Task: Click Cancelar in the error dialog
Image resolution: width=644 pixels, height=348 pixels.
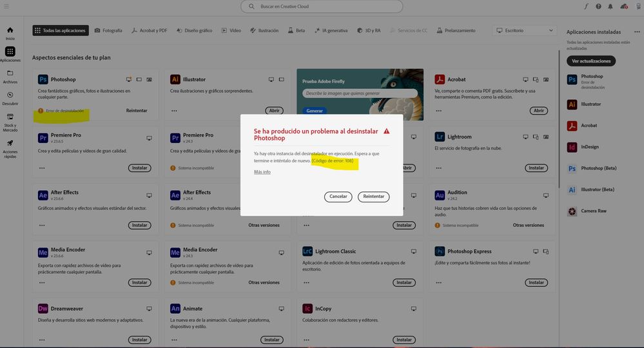Action: pos(338,197)
